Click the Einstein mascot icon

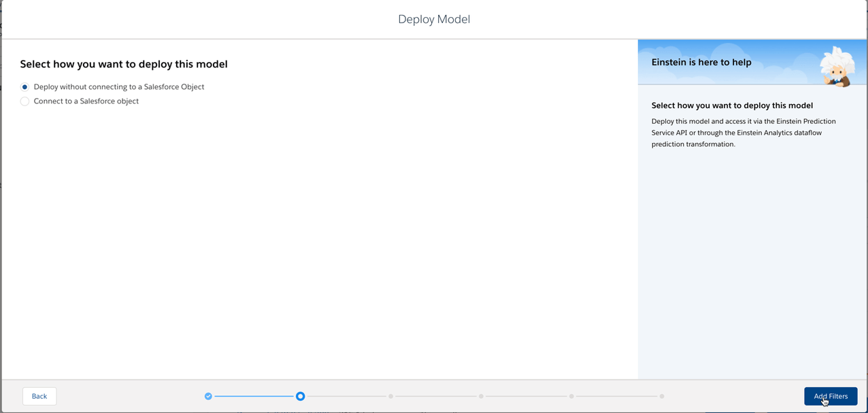coord(836,67)
